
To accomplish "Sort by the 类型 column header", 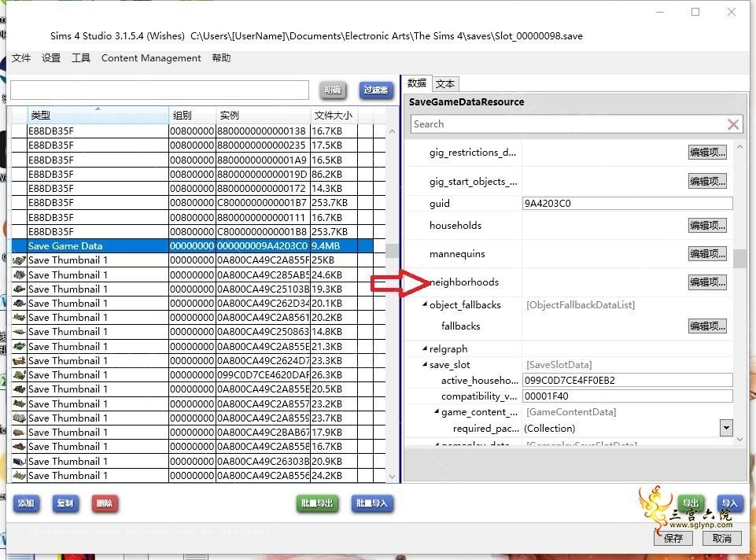I will click(x=98, y=115).
